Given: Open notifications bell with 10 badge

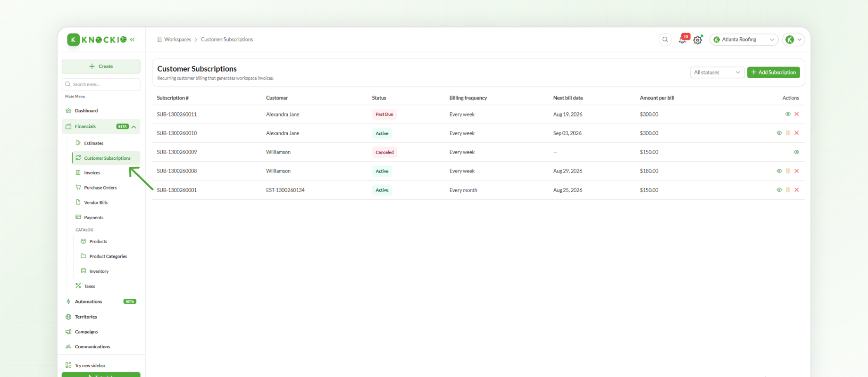Looking at the screenshot, I should (683, 40).
